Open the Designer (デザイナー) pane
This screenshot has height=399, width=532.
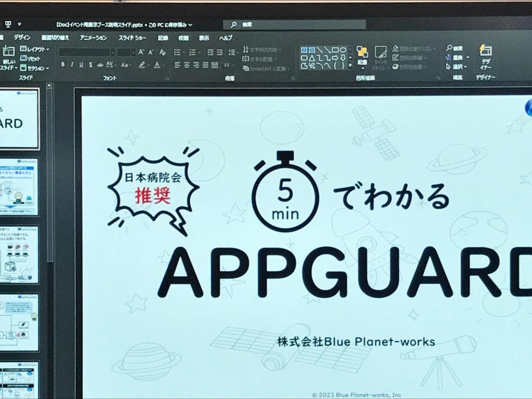pyautogui.click(x=486, y=57)
